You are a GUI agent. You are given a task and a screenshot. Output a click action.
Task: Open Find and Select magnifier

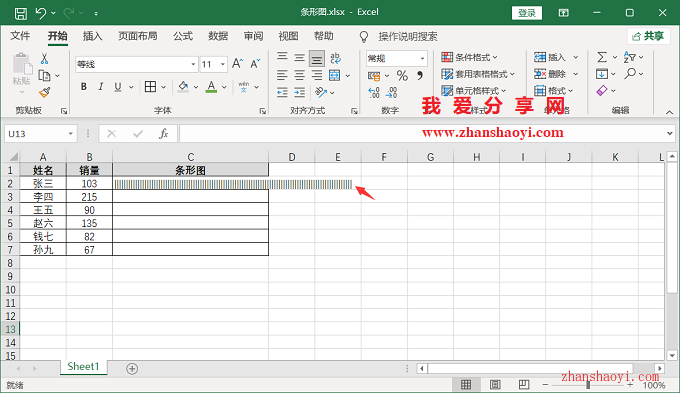click(630, 73)
